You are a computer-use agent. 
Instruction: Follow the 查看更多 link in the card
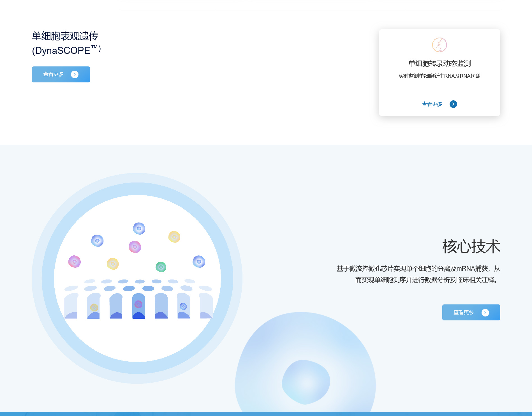(432, 104)
